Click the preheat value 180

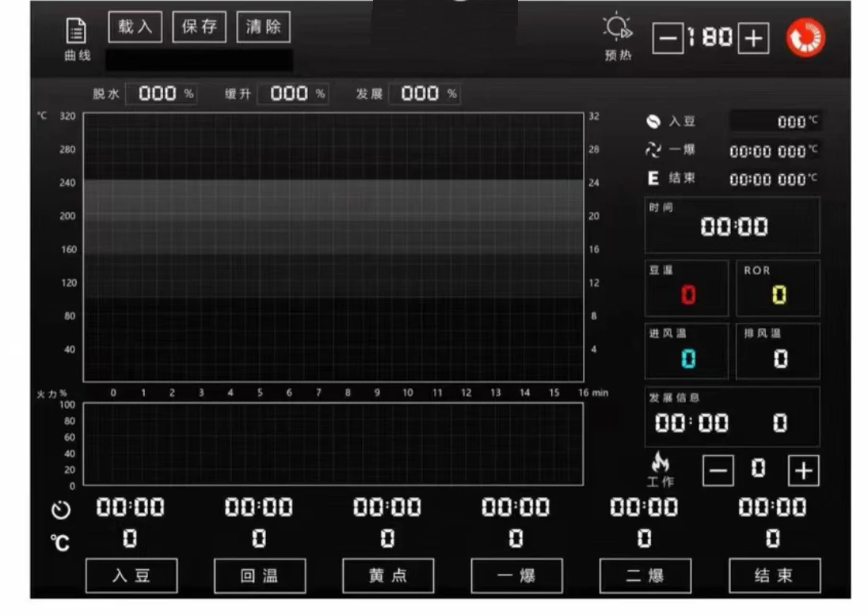[x=710, y=38]
